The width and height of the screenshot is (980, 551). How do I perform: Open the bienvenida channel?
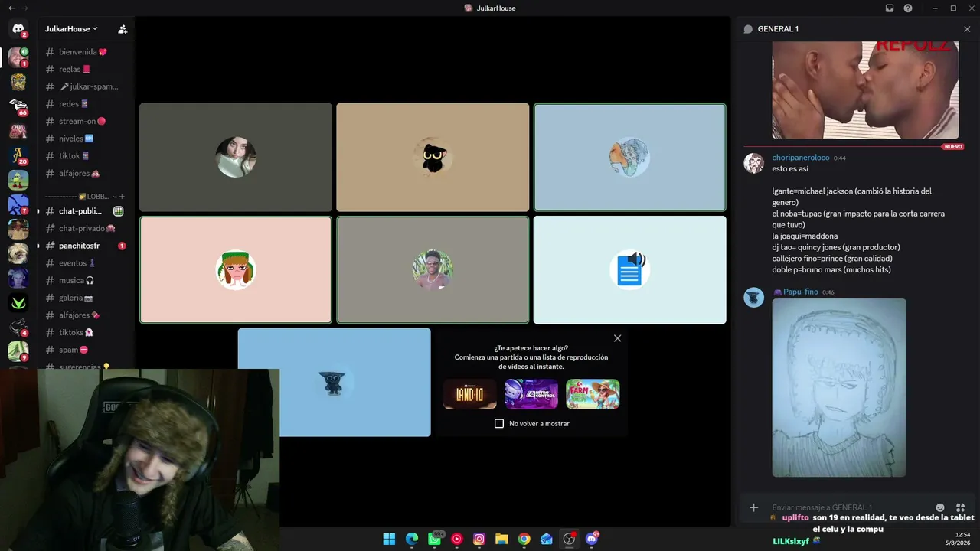point(84,52)
